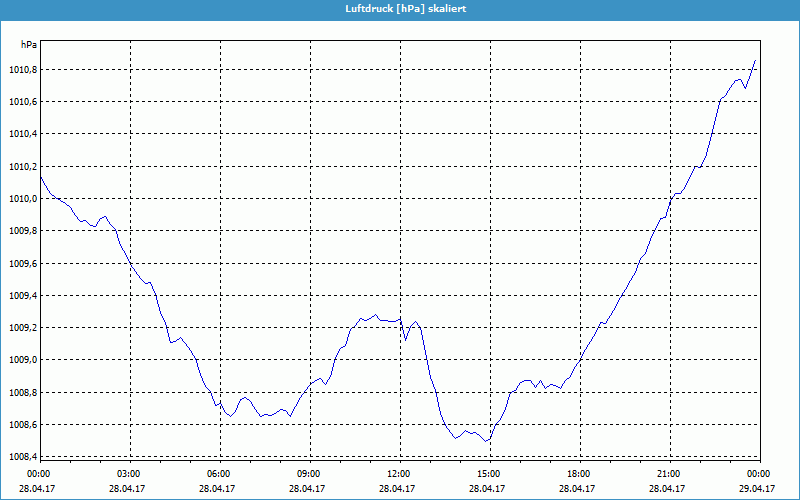Click the 29.04.17 date label
Image resolution: width=800 pixels, height=500 pixels.
(758, 489)
